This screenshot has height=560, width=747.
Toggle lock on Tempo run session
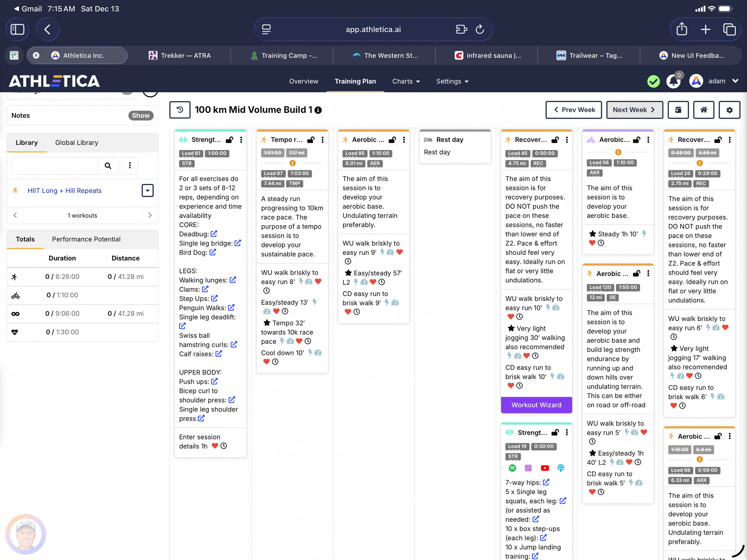coord(311,140)
